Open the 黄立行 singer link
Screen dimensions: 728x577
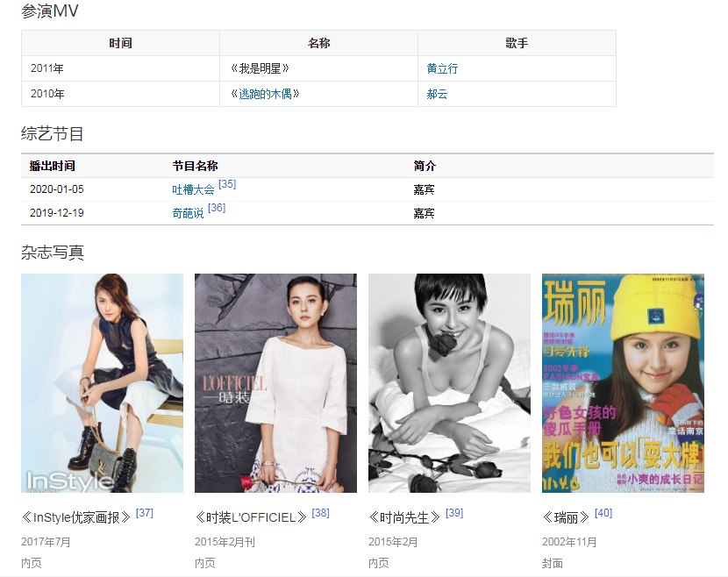(442, 68)
